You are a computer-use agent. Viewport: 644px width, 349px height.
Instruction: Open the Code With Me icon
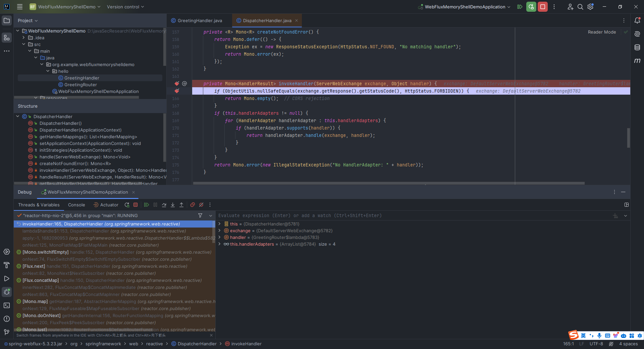(x=570, y=7)
